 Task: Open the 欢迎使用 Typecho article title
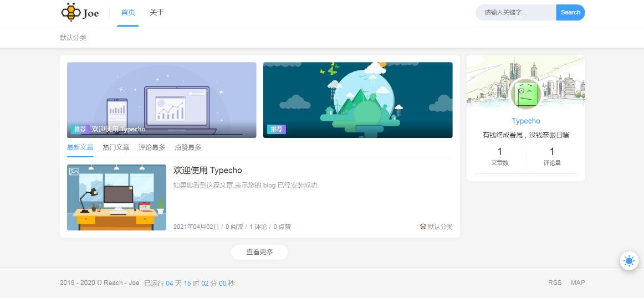point(207,171)
